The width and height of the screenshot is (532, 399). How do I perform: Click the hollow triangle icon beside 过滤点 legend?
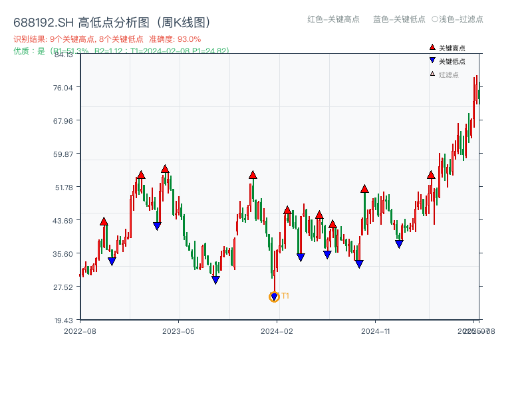pyautogui.click(x=432, y=74)
